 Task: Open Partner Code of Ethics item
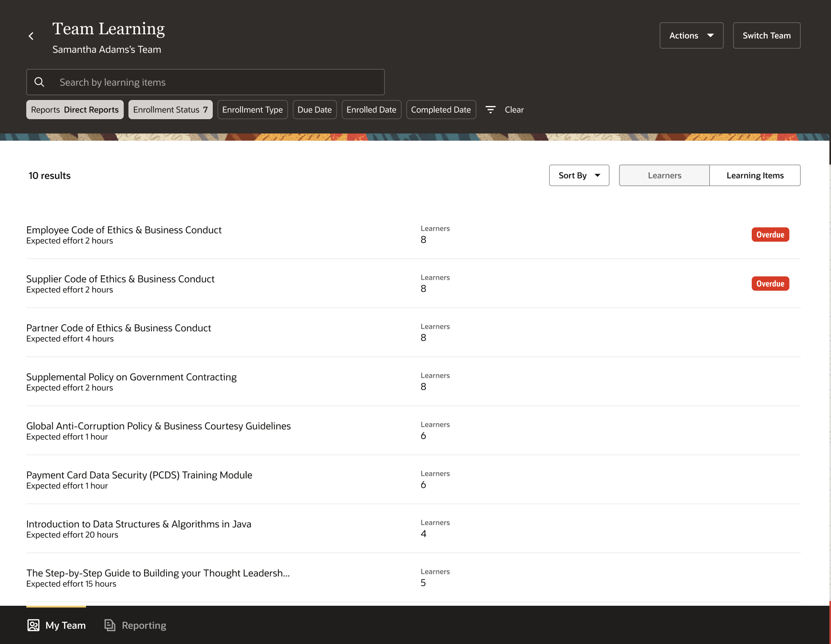click(x=119, y=328)
